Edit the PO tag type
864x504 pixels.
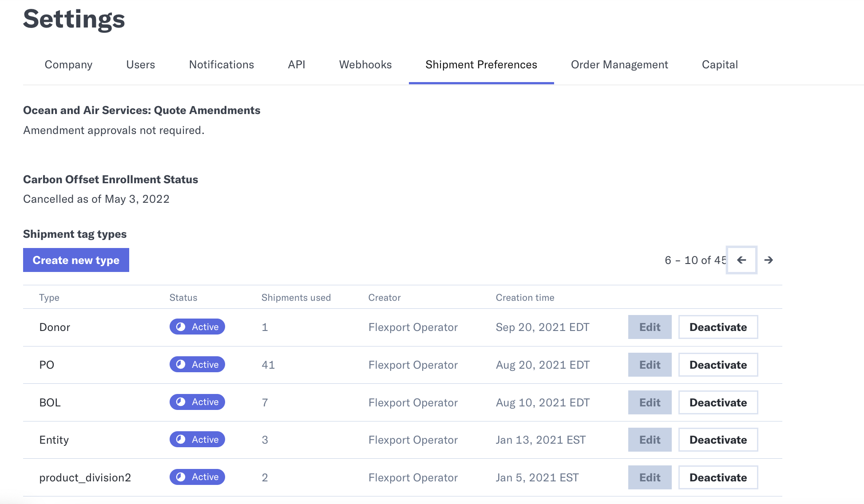pyautogui.click(x=650, y=365)
